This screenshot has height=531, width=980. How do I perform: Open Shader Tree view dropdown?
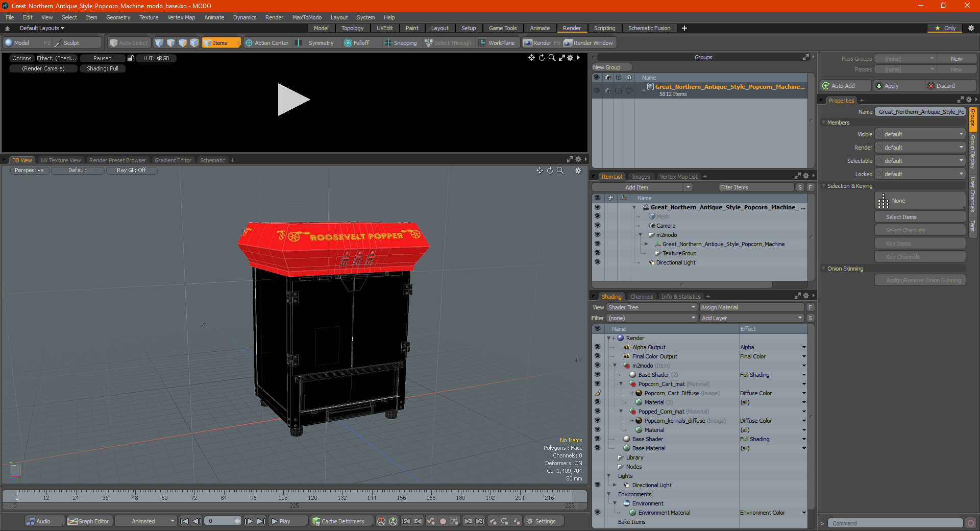tap(652, 307)
